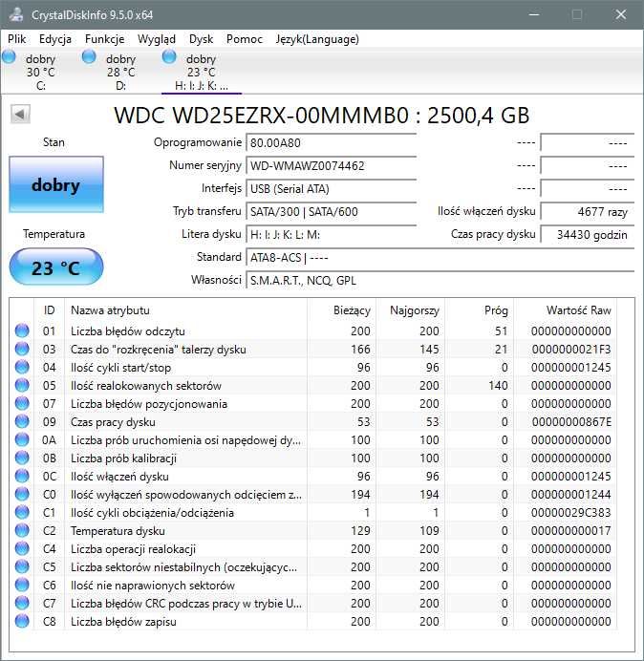Click status orb for attribute 0A spin retry
The height and width of the screenshot is (661, 644).
pos(22,439)
